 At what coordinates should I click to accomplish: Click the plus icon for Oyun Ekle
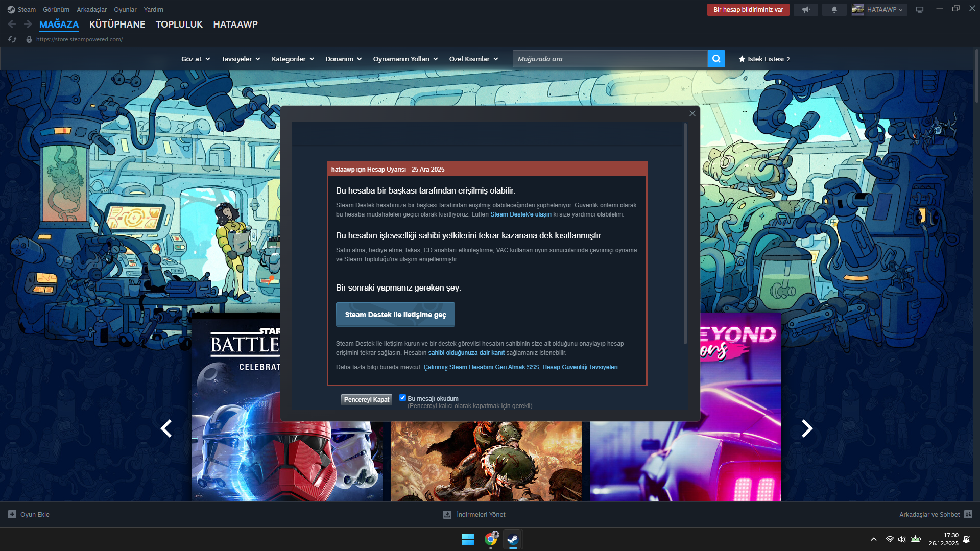[12, 514]
